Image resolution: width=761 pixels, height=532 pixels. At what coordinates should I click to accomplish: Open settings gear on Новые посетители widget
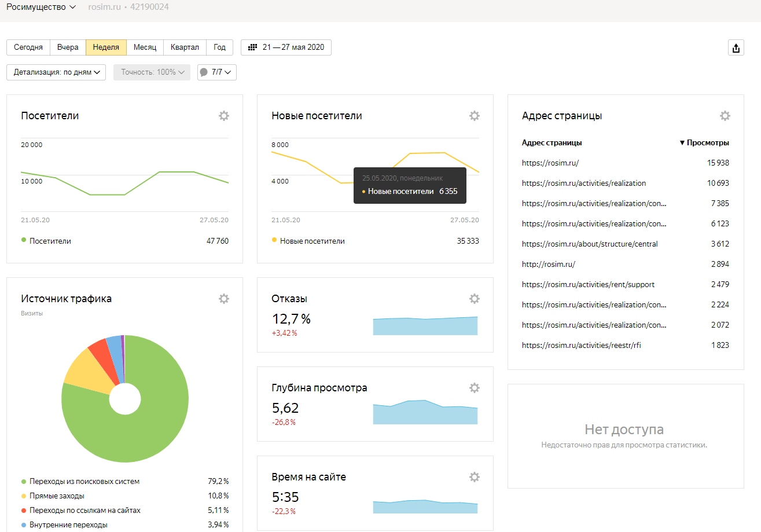[475, 116]
